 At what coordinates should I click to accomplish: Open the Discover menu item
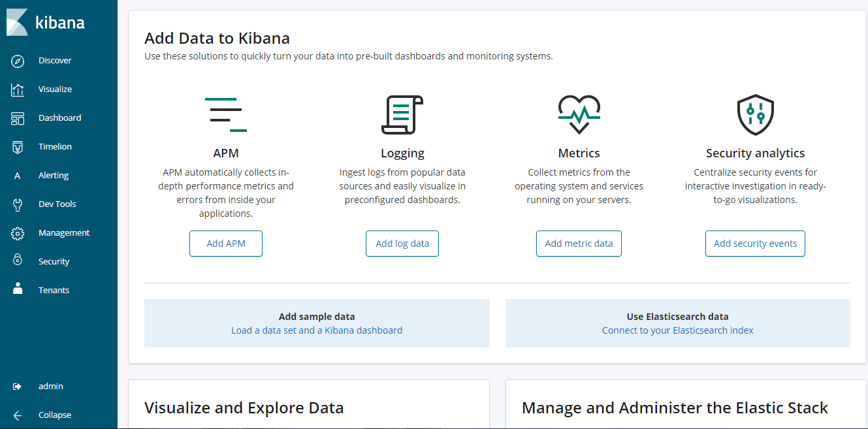tap(55, 61)
